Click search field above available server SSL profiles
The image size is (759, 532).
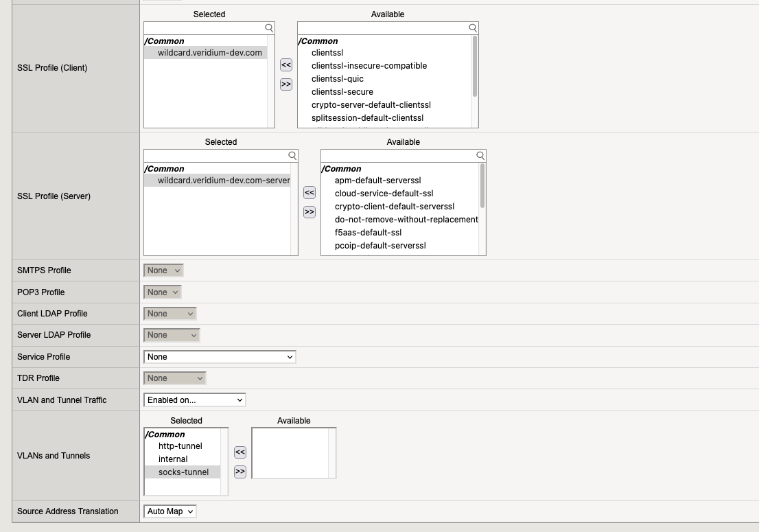point(398,156)
